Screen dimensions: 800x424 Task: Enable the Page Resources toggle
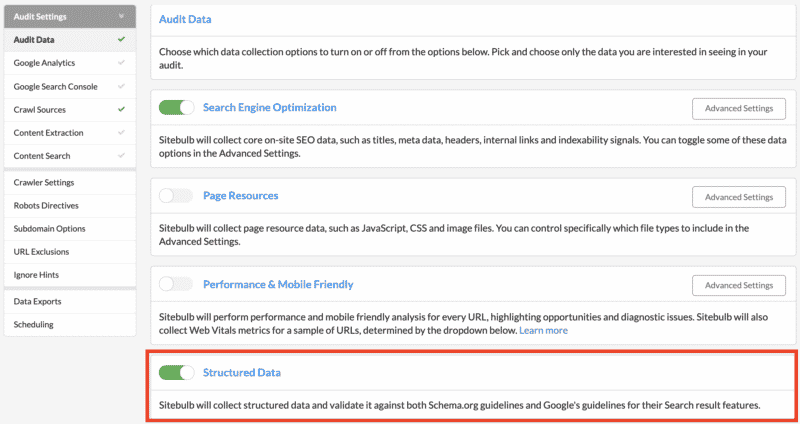176,196
